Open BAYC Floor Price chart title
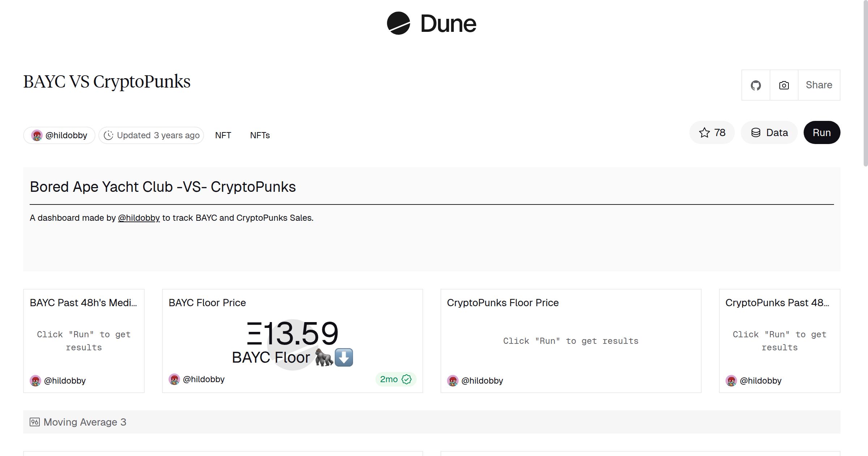Viewport: 868px width, 456px height. click(207, 303)
